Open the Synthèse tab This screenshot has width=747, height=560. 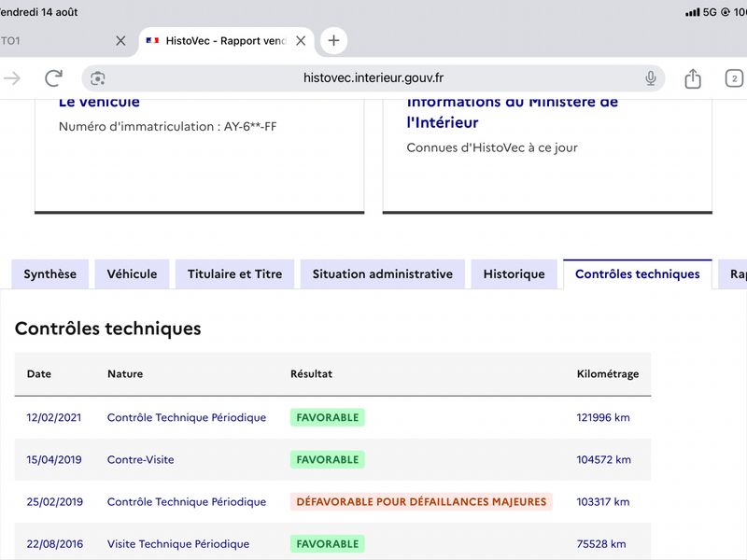tap(50, 273)
